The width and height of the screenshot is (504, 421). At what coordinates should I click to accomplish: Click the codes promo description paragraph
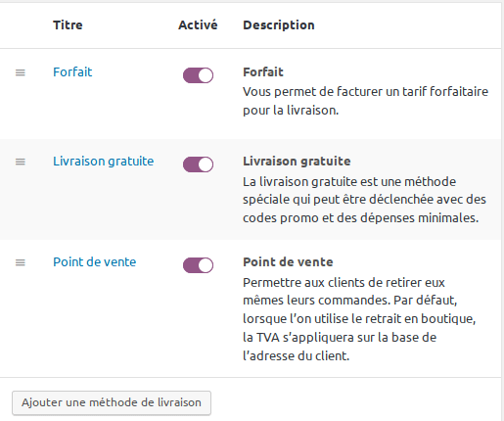coord(364,200)
